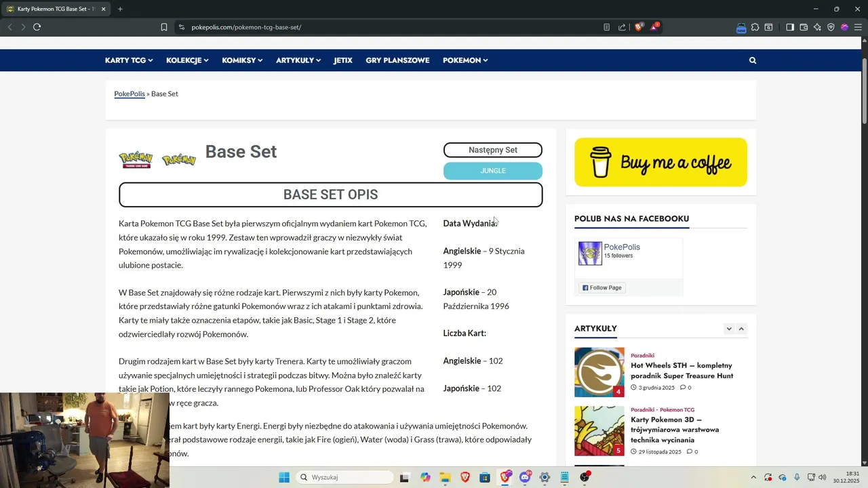Screen dimensions: 868x488
Task: Follow the PokePolis breadcrumb link
Action: [x=130, y=94]
